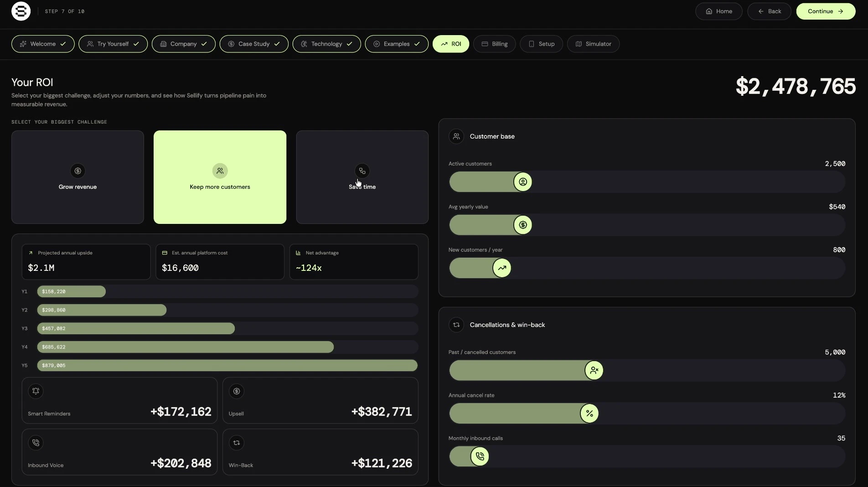The height and width of the screenshot is (487, 868).
Task: Open the Technology step tab
Action: click(x=327, y=44)
